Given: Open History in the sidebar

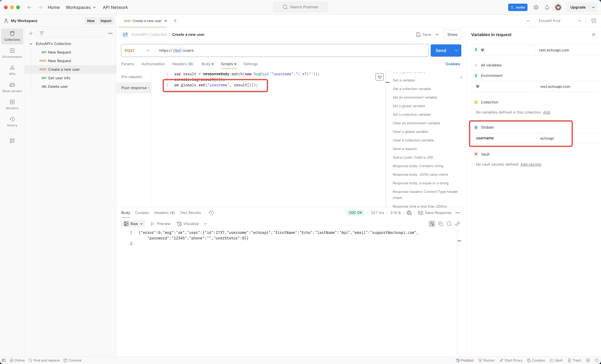Looking at the screenshot, I should [12, 122].
